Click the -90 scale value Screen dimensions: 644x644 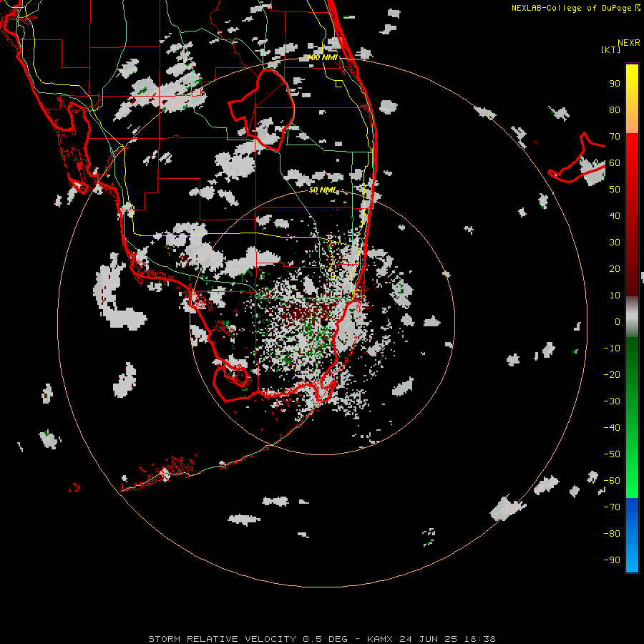point(612,560)
